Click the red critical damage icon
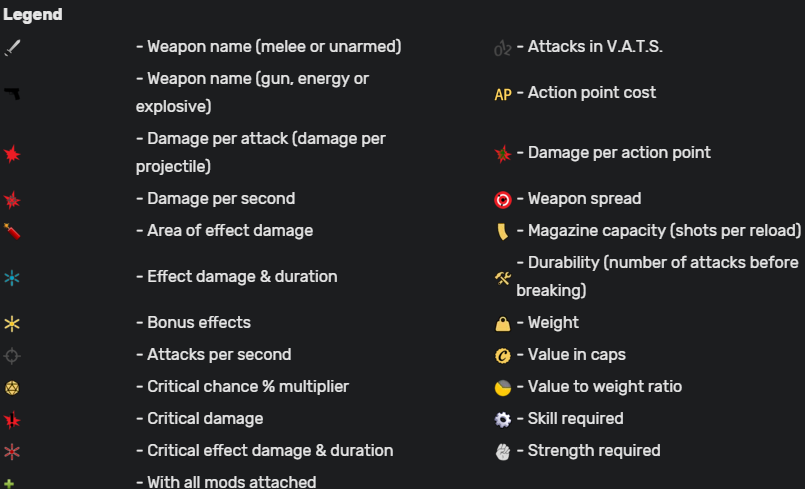The height and width of the screenshot is (489, 805). [x=12, y=419]
